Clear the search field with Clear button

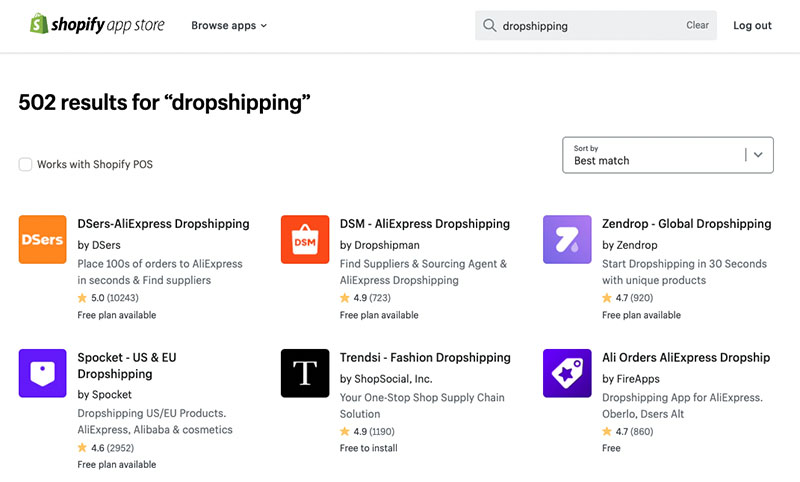click(x=697, y=25)
